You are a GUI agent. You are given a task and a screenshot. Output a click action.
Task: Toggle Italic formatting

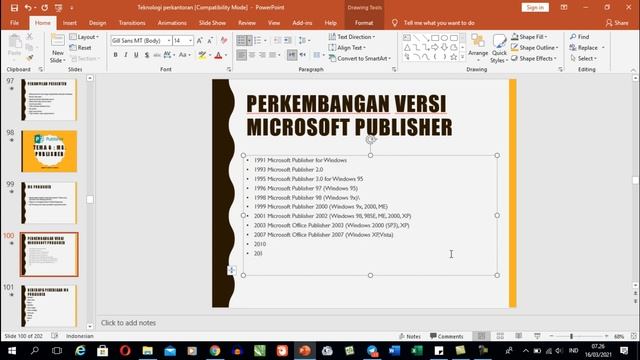[x=126, y=55]
